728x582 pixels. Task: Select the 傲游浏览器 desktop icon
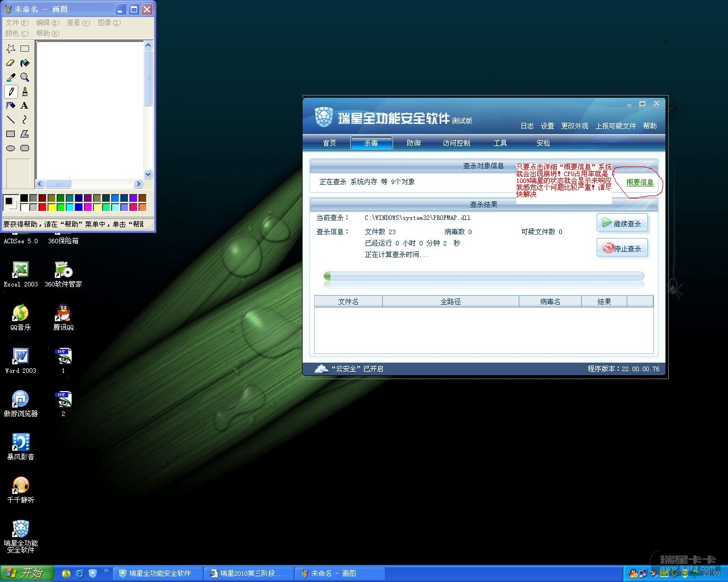[20, 404]
